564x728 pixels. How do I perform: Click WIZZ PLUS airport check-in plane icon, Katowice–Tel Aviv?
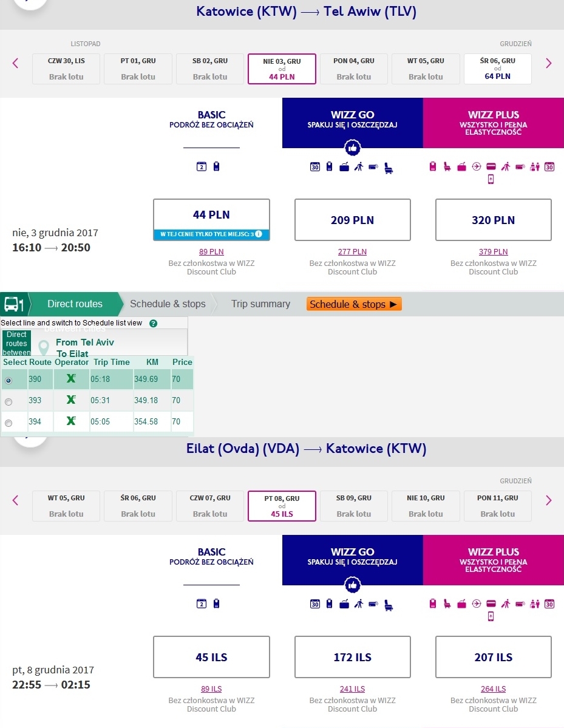click(476, 167)
